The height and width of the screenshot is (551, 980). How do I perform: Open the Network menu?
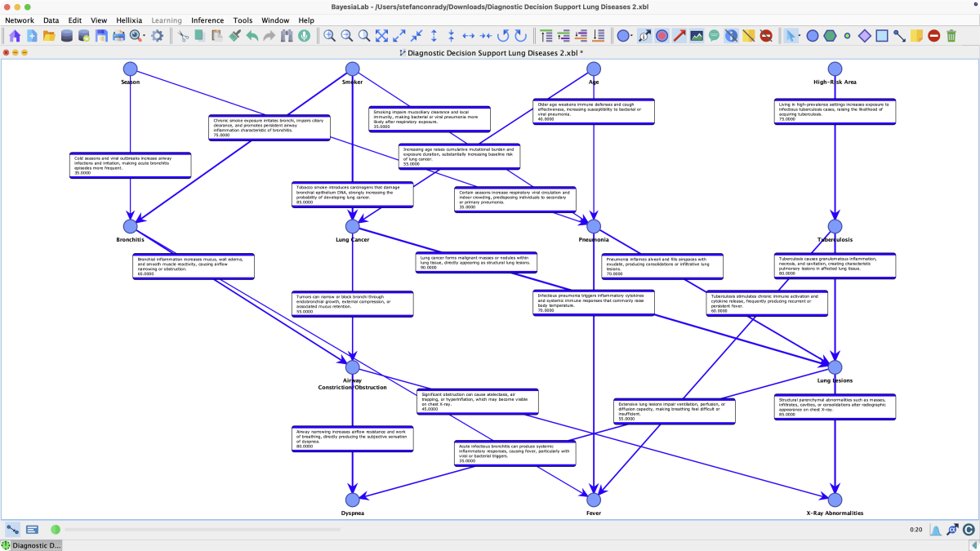(20, 20)
